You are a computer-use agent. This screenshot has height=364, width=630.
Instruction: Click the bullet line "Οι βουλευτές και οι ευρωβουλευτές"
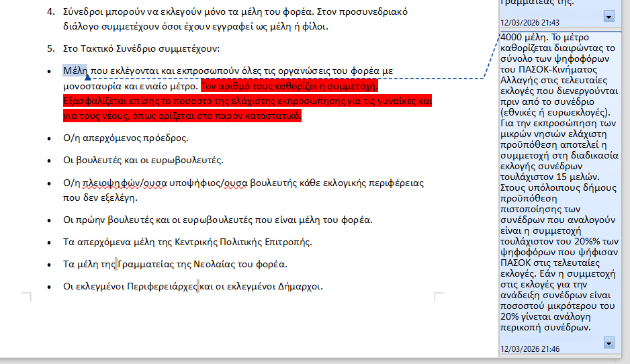coord(143,160)
